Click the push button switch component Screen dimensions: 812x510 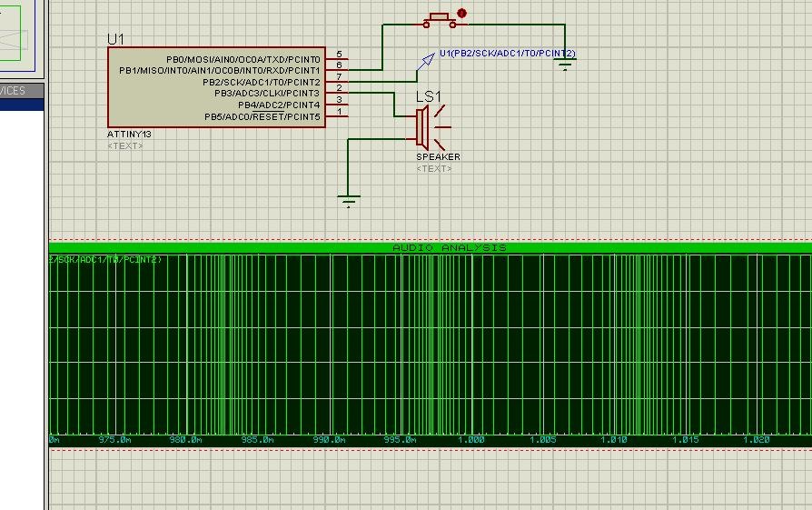[x=440, y=21]
